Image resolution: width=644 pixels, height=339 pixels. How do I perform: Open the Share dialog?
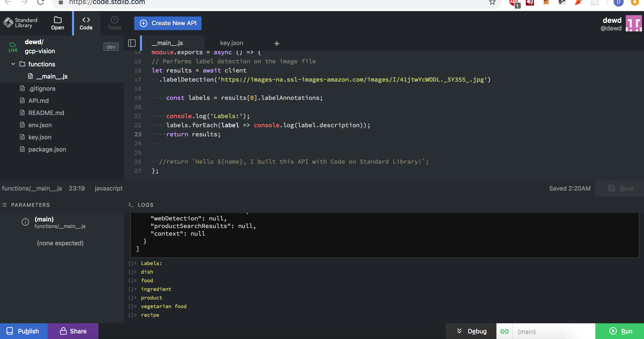click(73, 331)
